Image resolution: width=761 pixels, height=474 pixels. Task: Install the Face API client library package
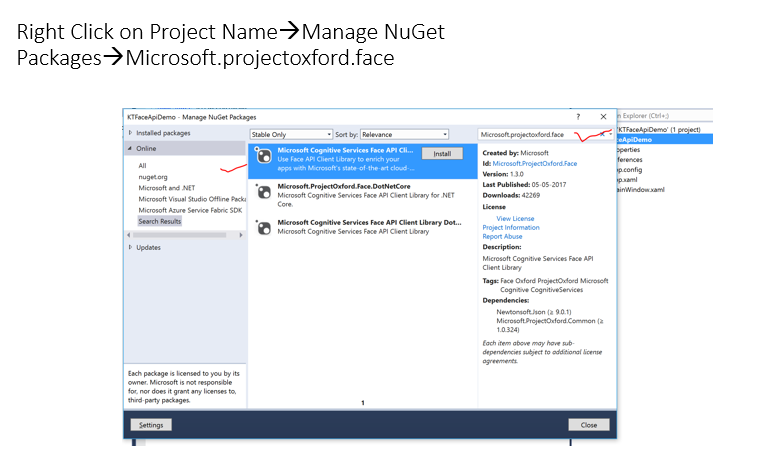tap(441, 154)
